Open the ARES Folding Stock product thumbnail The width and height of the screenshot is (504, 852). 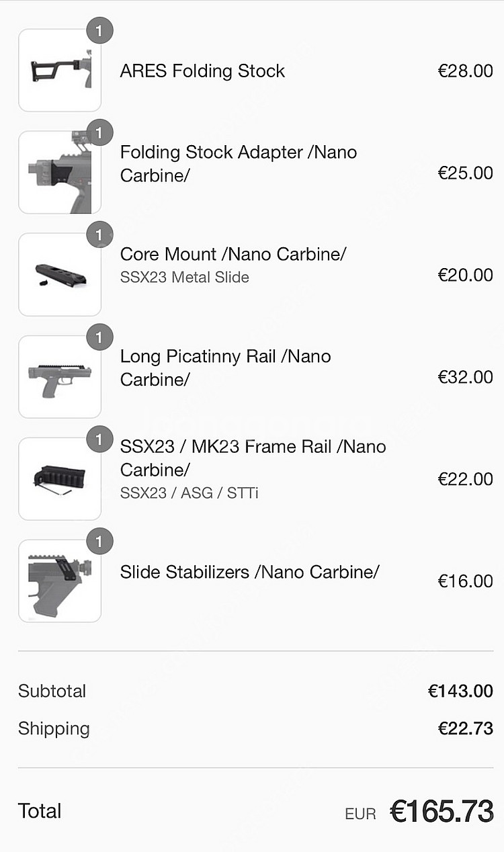click(x=60, y=71)
